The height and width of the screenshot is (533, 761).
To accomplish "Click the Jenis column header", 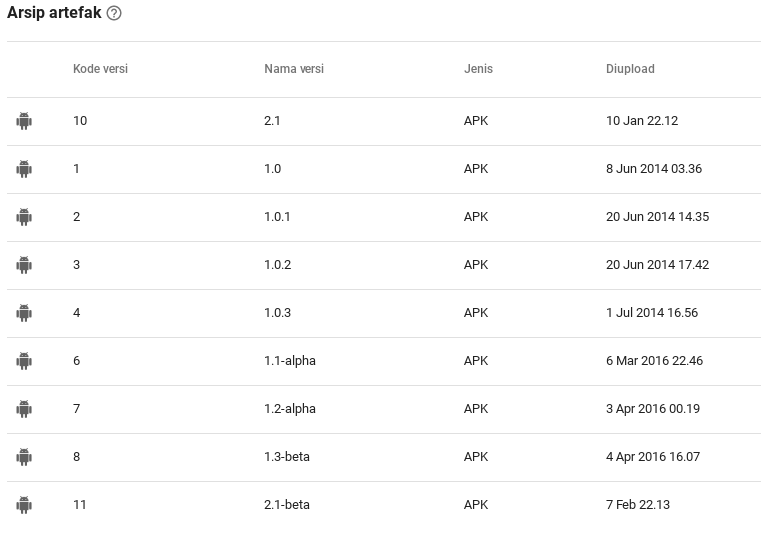I will point(478,69).
